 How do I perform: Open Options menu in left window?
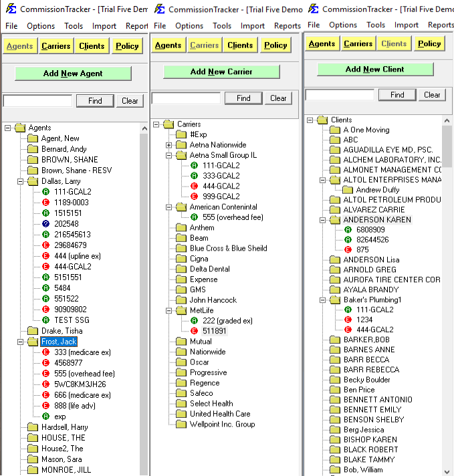point(41,26)
